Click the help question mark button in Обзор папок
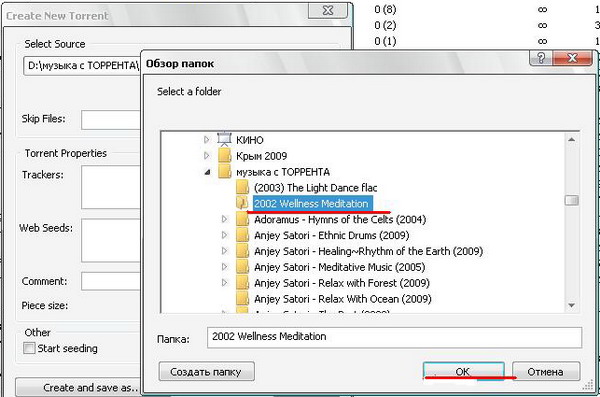Screen dimensions: 600x397 pyautogui.click(x=541, y=58)
